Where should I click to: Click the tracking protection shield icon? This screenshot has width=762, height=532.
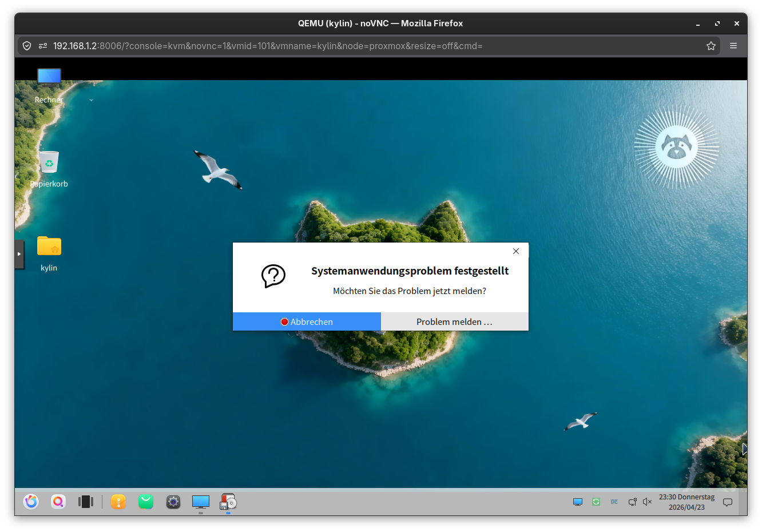click(x=27, y=46)
